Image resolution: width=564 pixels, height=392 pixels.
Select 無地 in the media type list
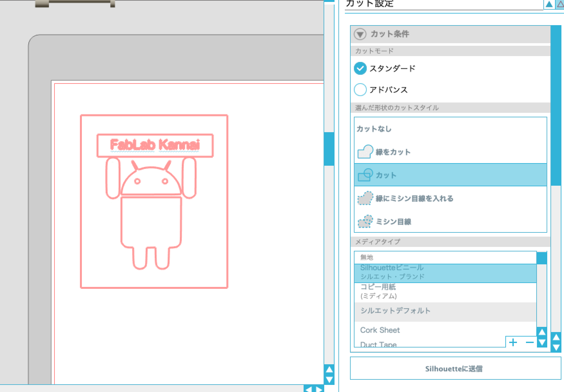(445, 257)
